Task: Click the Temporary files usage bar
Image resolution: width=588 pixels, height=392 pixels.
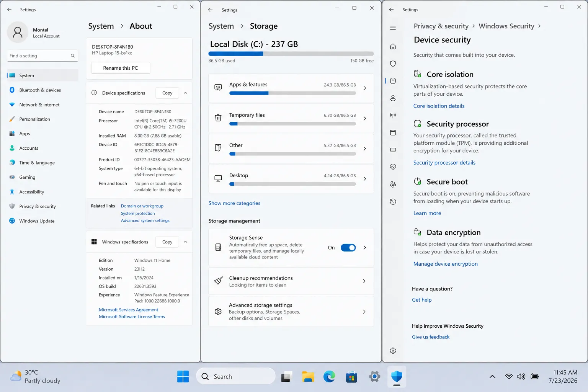Action: tap(292, 124)
